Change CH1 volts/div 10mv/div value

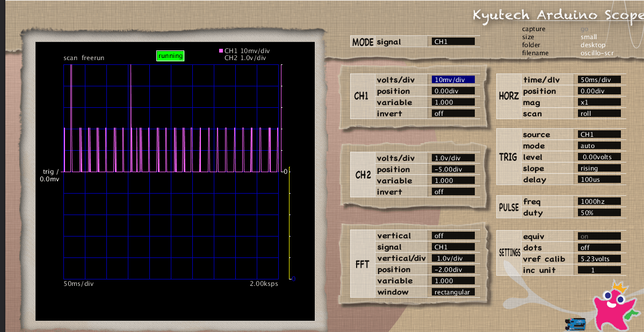(x=453, y=79)
